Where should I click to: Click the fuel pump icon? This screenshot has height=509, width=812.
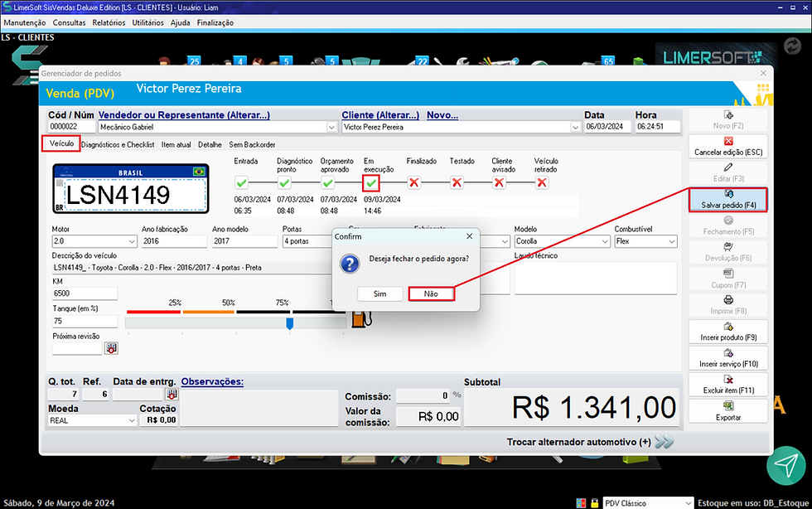point(361,319)
